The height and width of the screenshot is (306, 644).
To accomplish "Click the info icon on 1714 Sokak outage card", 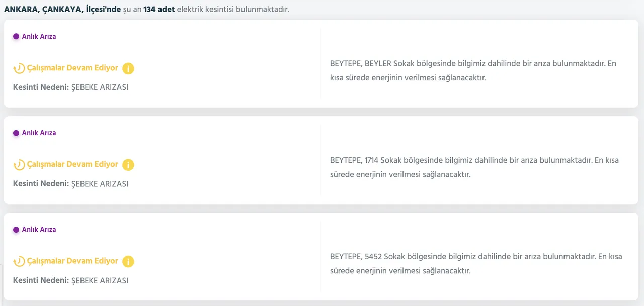I will click(x=128, y=165).
